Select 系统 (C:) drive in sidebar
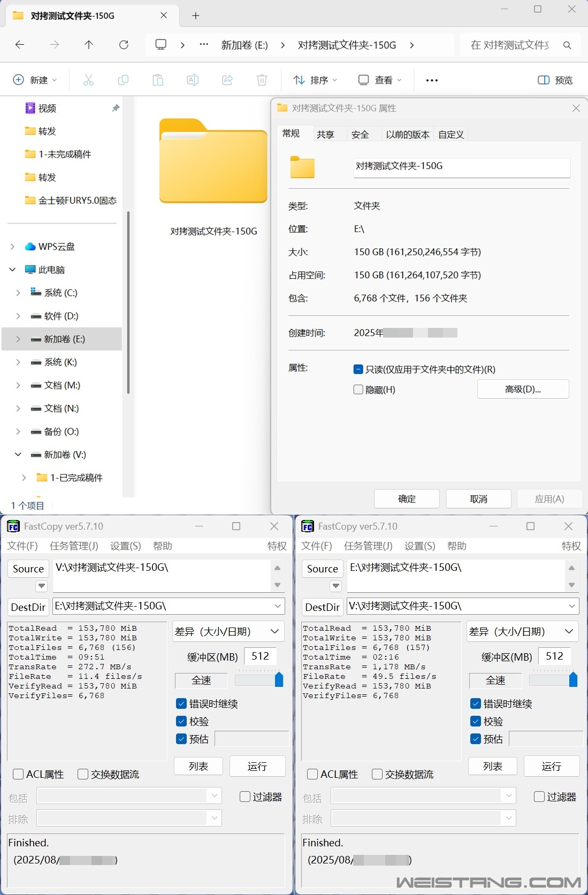Image resolution: width=588 pixels, height=895 pixels. tap(60, 293)
